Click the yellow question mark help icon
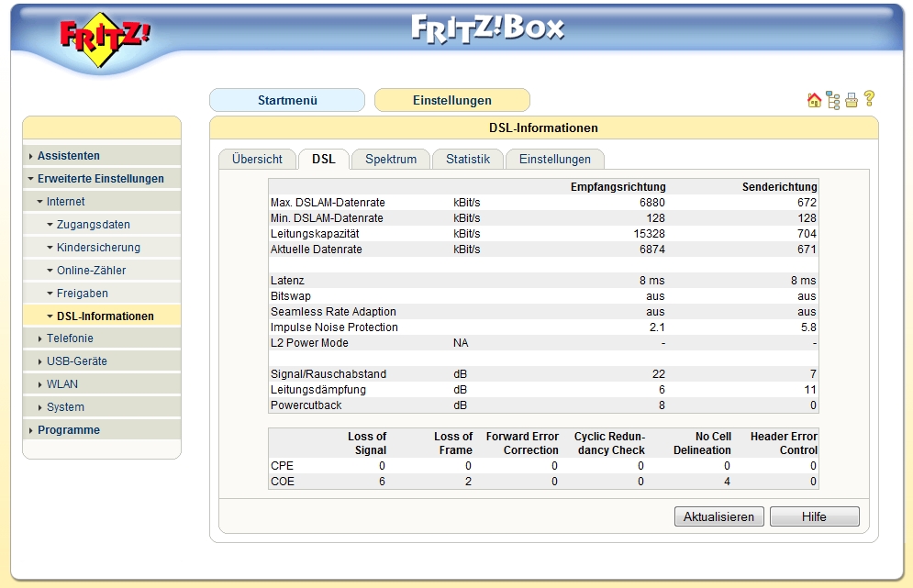The width and height of the screenshot is (913, 588). pos(869,99)
